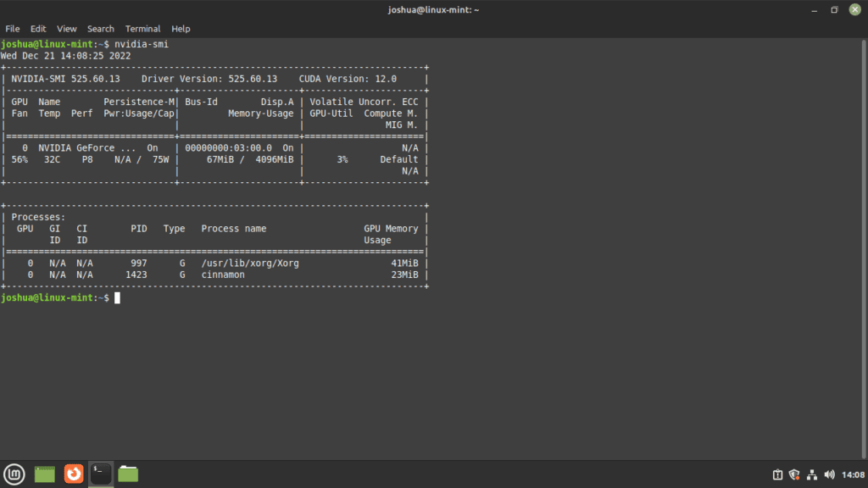Click the network tray icon
This screenshot has width=868, height=488.
tap(813, 474)
